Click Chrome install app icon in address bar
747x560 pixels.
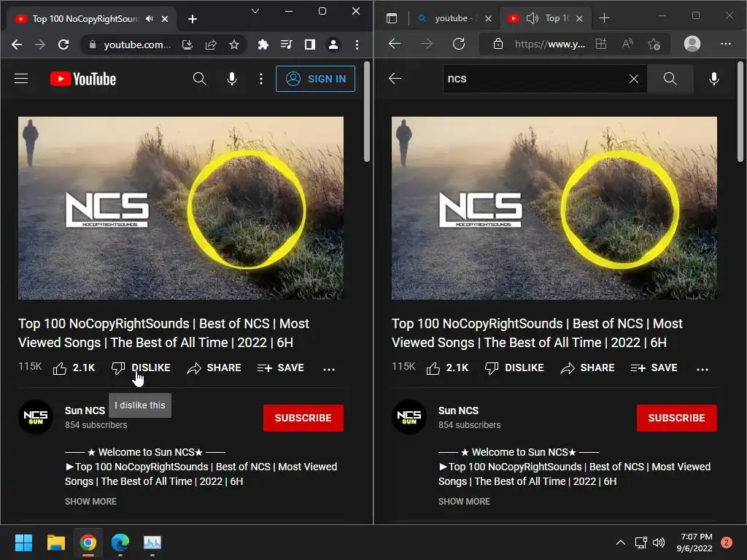click(187, 44)
